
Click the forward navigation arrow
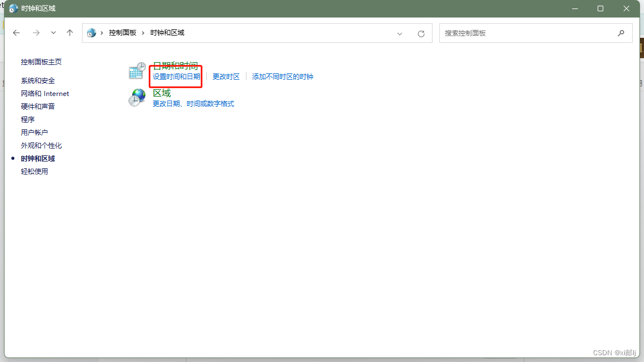[x=36, y=32]
